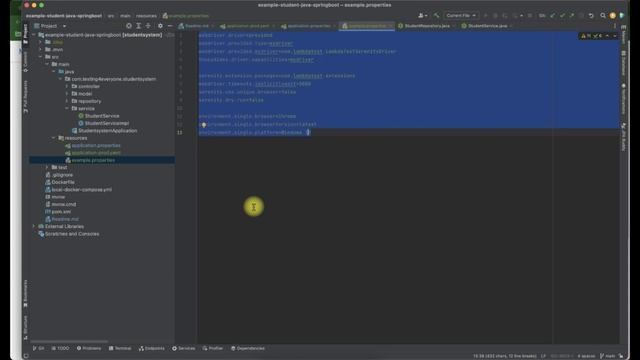Open the Commit tool window
The width and height of the screenshot is (640, 360).
[x=26, y=62]
